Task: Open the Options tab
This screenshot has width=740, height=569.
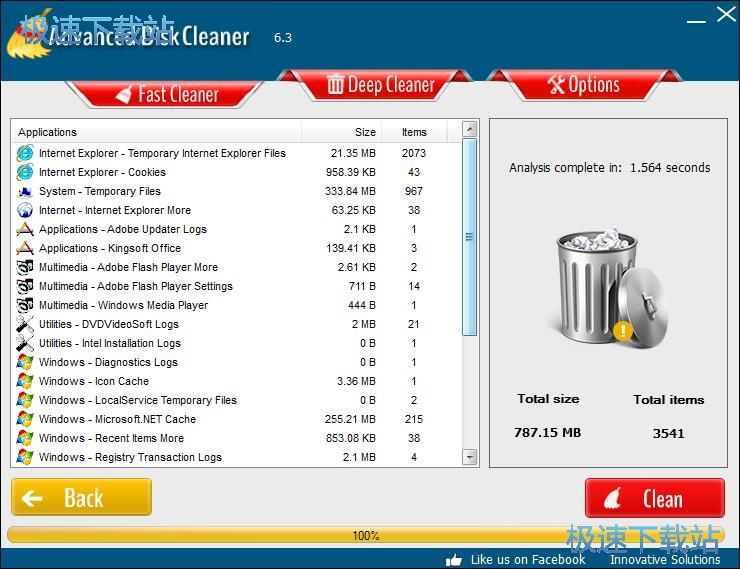Action: pyautogui.click(x=583, y=85)
